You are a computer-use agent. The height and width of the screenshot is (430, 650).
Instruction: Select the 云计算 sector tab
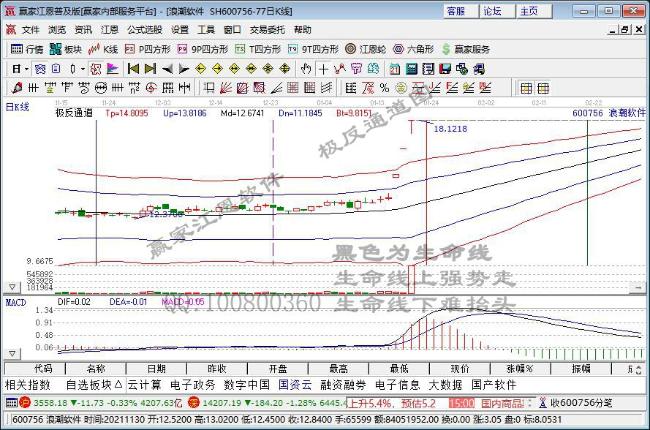click(144, 385)
